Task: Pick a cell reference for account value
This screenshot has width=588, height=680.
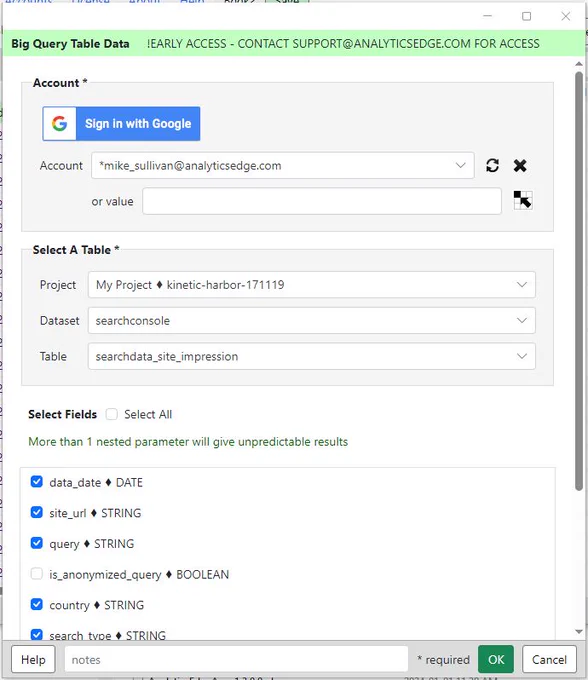Action: click(x=523, y=200)
